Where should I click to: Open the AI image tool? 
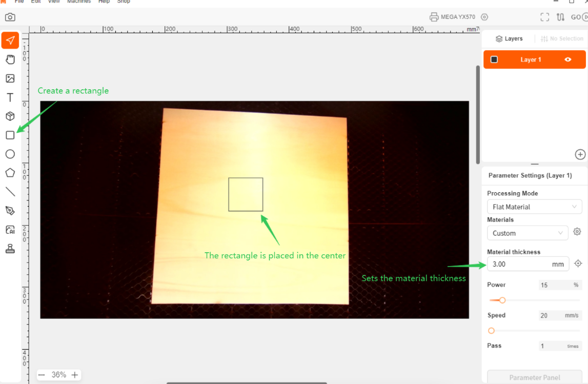[x=10, y=230]
